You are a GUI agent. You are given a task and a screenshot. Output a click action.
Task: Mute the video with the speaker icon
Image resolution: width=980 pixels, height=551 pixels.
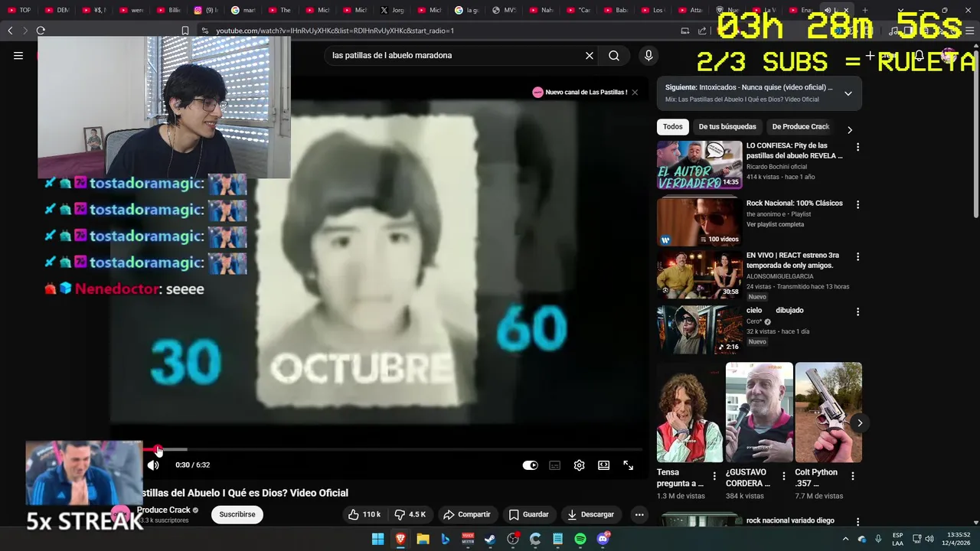tap(153, 465)
